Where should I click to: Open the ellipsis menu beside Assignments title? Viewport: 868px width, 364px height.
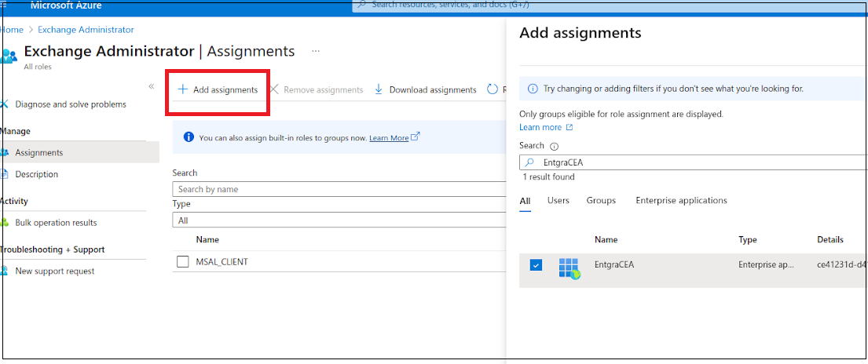tap(316, 51)
